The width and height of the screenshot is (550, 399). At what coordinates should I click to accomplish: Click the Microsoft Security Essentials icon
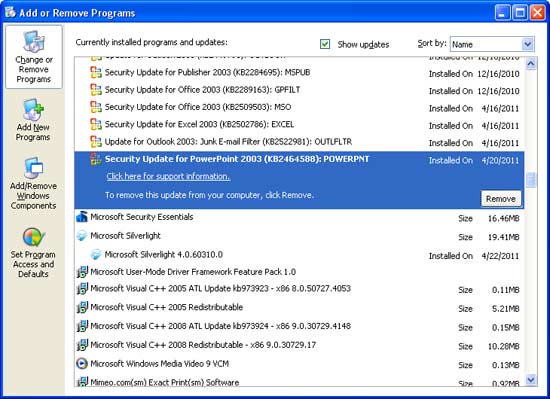pos(82,217)
